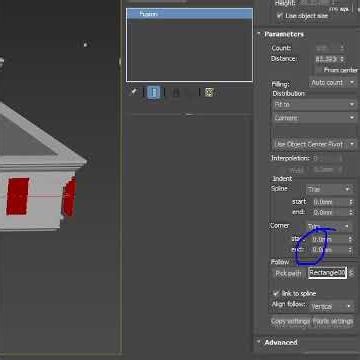This screenshot has width=360, height=360.
Task: Toggle the Show End Result icon
Action: click(153, 92)
